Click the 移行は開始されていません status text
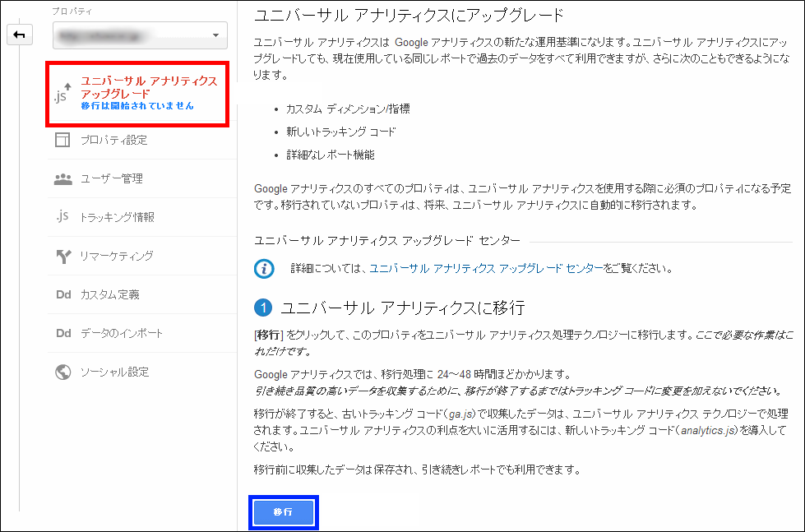805x532 pixels. click(x=137, y=106)
